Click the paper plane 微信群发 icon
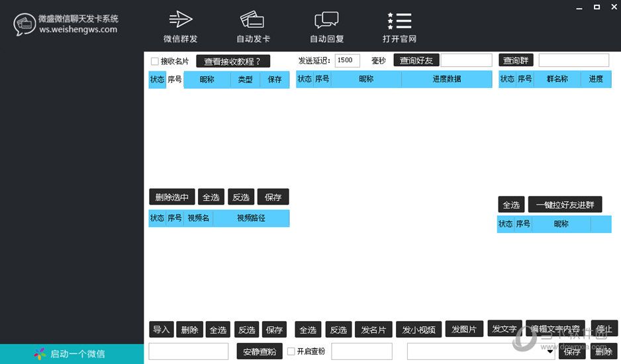Image resolution: width=621 pixels, height=364 pixels. coord(180,19)
